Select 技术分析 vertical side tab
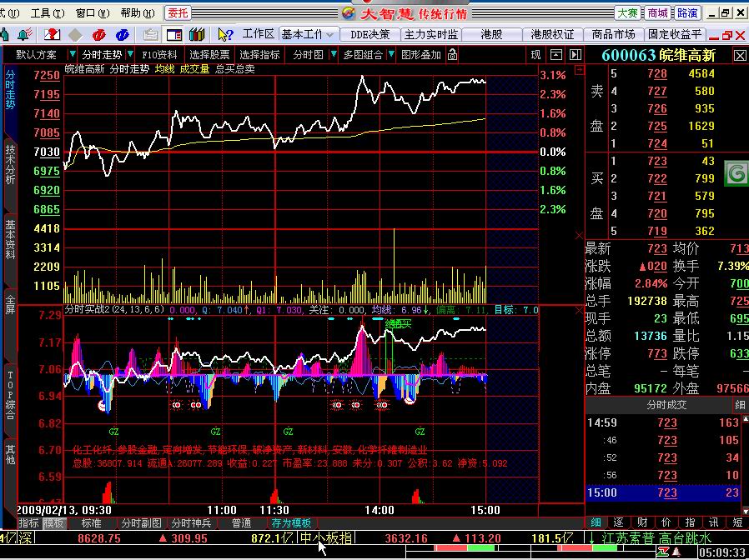 click(x=10, y=165)
